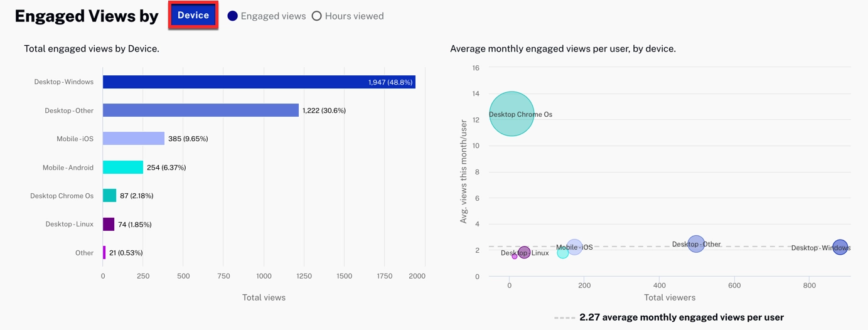868x330 pixels.
Task: Click the Mobile-iOS bubble
Action: tap(574, 247)
